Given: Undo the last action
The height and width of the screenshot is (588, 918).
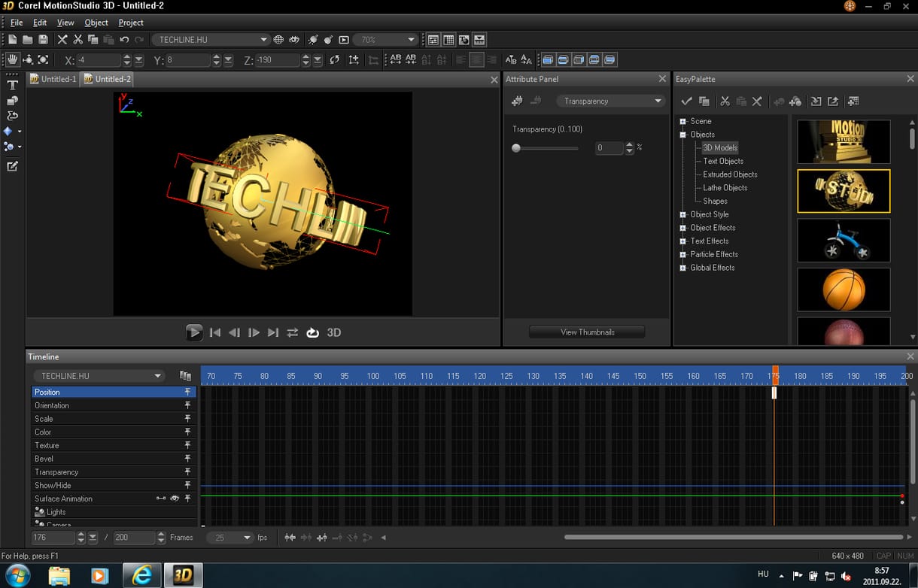Looking at the screenshot, I should (x=124, y=40).
